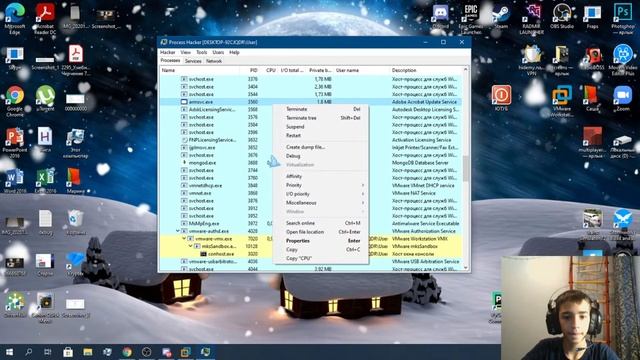Sort by the Description column header
This screenshot has height=360, width=640.
tap(426, 70)
